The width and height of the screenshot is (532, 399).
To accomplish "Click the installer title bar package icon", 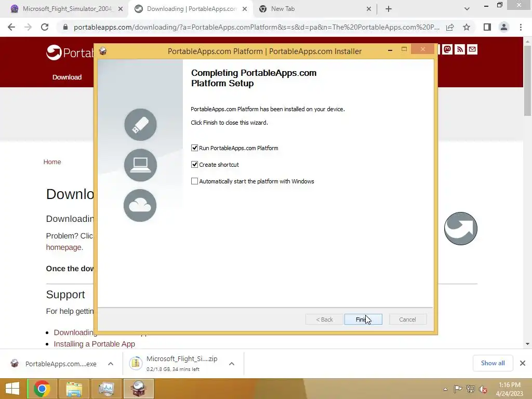I will coord(103,51).
